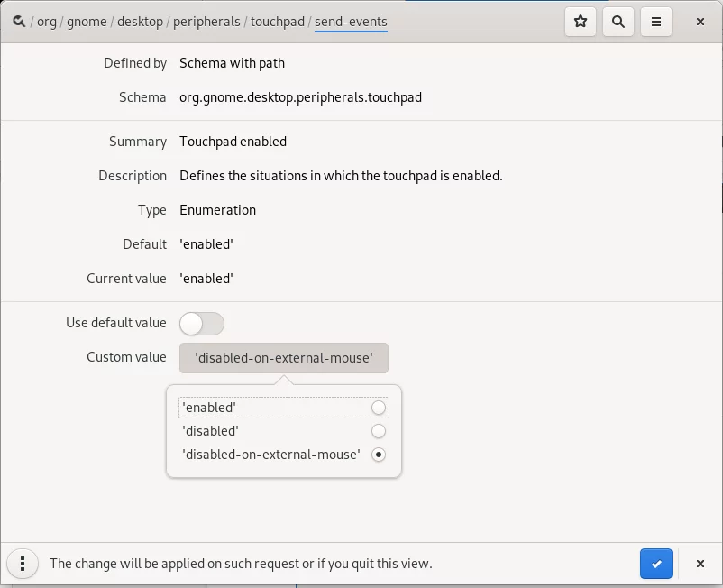Click the 'send-events' key in path
This screenshot has height=588, width=723.
[351, 22]
